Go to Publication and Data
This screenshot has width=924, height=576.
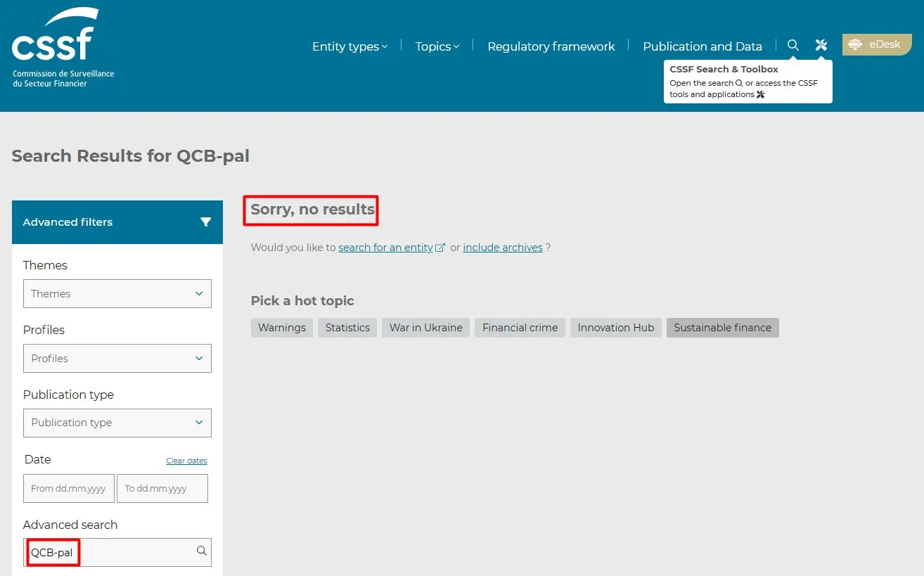coord(702,46)
